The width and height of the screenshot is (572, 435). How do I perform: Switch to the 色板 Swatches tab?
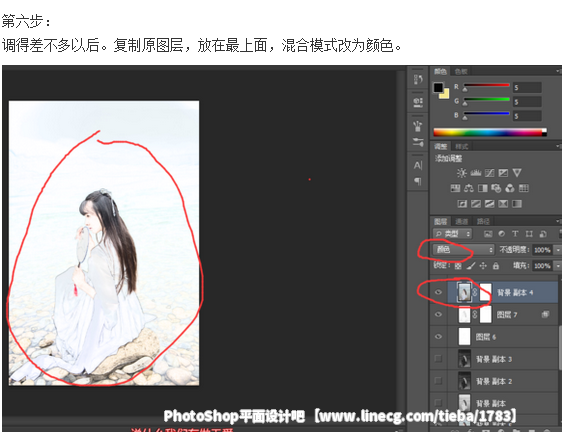point(461,72)
